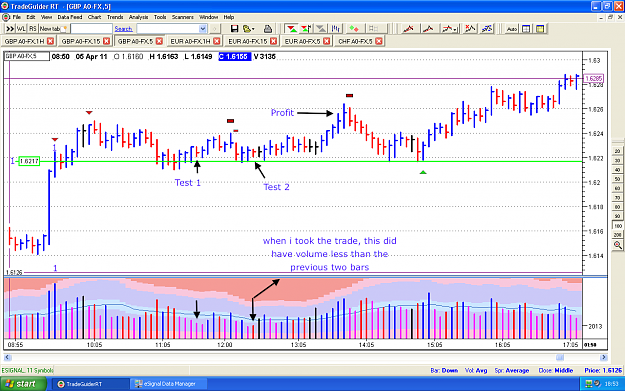The height and width of the screenshot is (391, 625).
Task: Set bar count to 70
Action: (617, 198)
